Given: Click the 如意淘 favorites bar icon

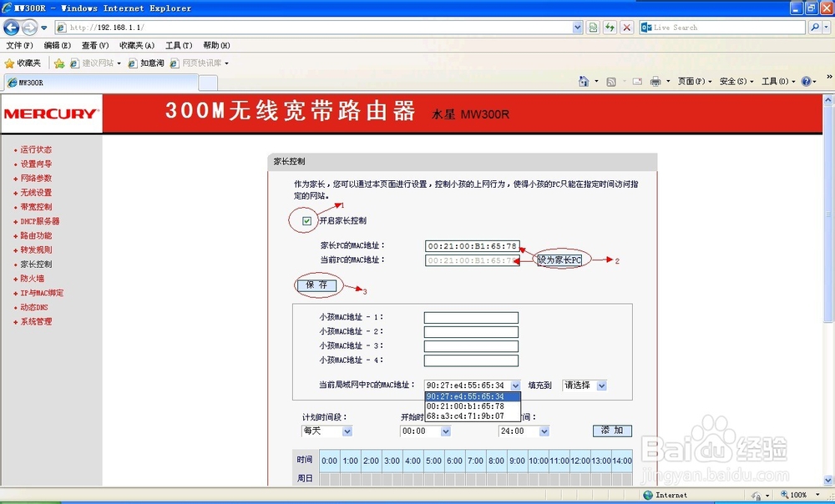Looking at the screenshot, I should coord(147,63).
